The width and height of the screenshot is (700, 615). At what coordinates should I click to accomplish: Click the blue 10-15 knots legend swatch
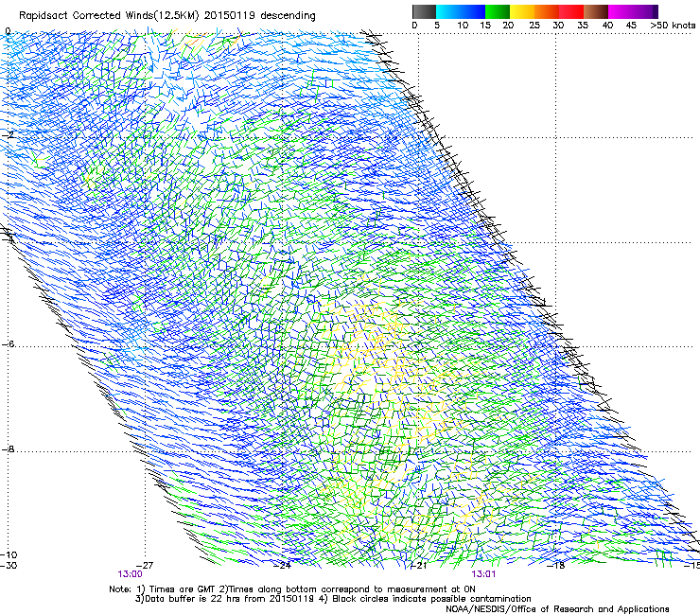pos(473,11)
